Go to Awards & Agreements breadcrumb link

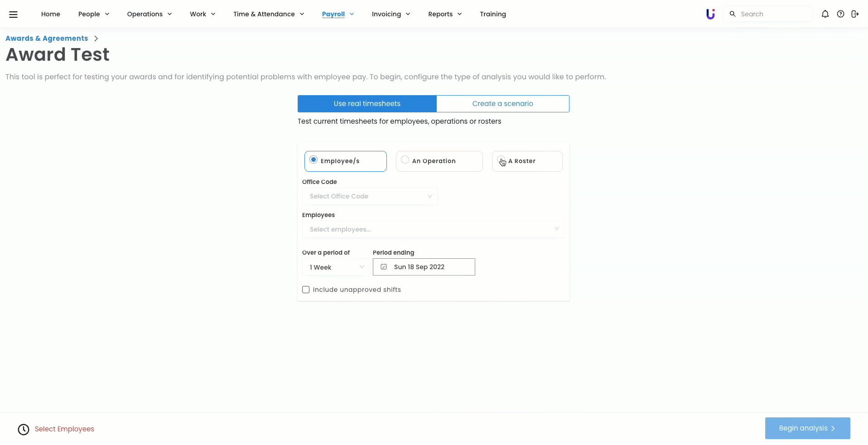click(x=47, y=39)
